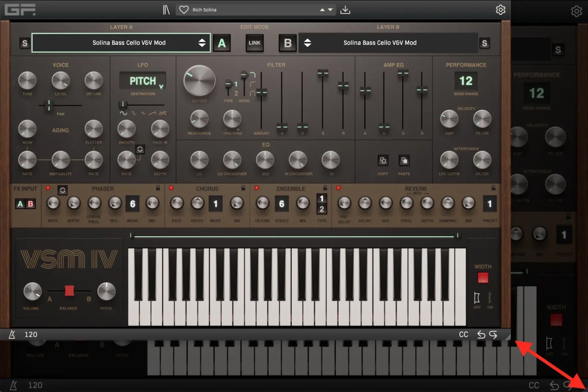Toggle the LINK button in Edit Mode
Screen dimensions: 588x392
tap(254, 43)
